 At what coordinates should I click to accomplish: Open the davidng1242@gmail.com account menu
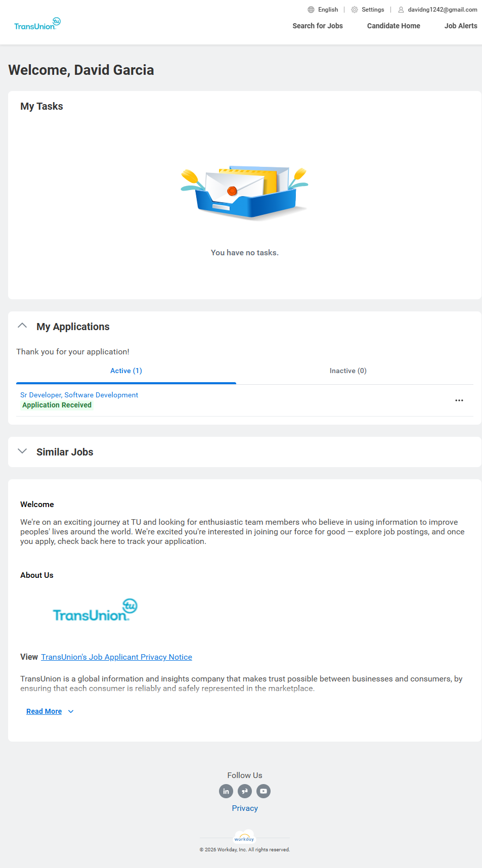coord(443,10)
